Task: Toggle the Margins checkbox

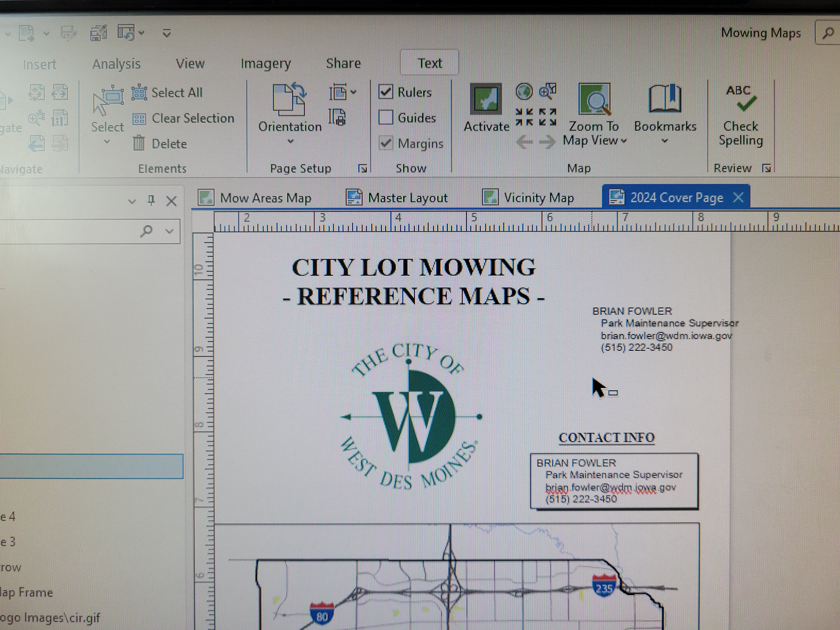Action: (x=386, y=143)
